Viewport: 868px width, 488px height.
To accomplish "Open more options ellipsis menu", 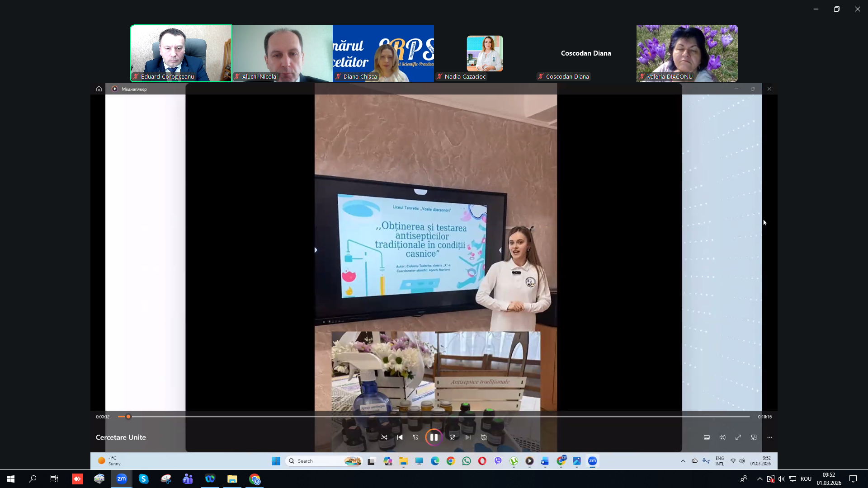I will [x=769, y=437].
